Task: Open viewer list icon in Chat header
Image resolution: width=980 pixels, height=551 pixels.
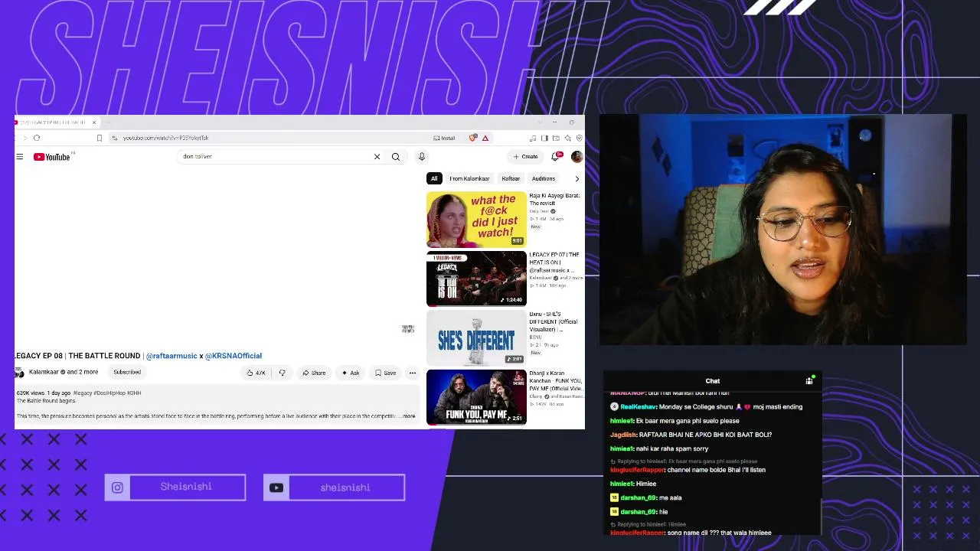Action: coord(809,380)
